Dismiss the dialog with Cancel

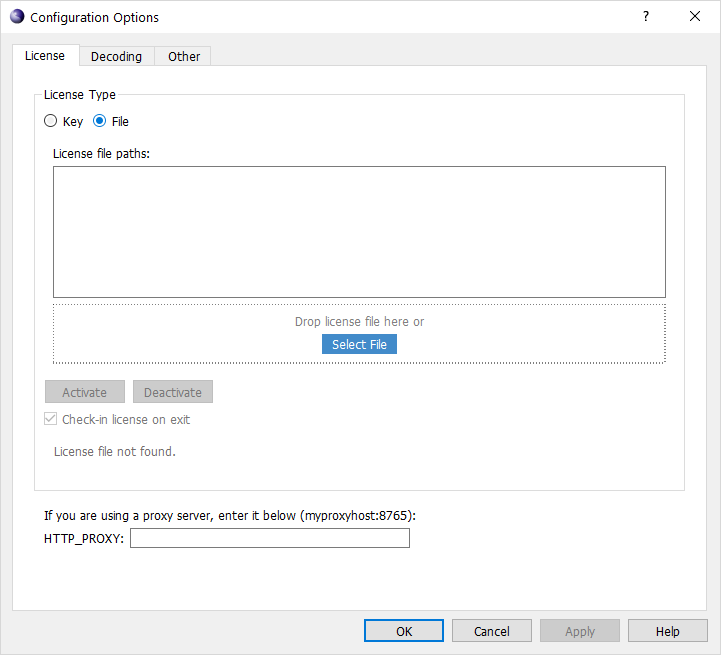point(491,631)
